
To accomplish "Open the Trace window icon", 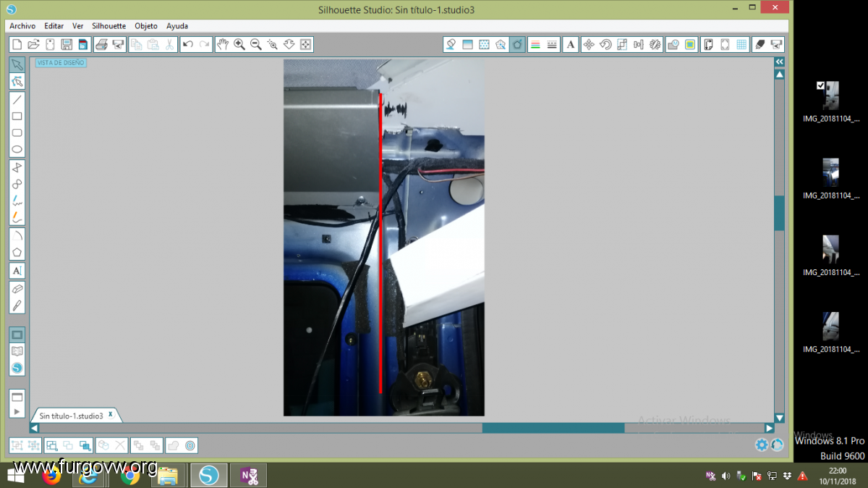I will point(691,45).
